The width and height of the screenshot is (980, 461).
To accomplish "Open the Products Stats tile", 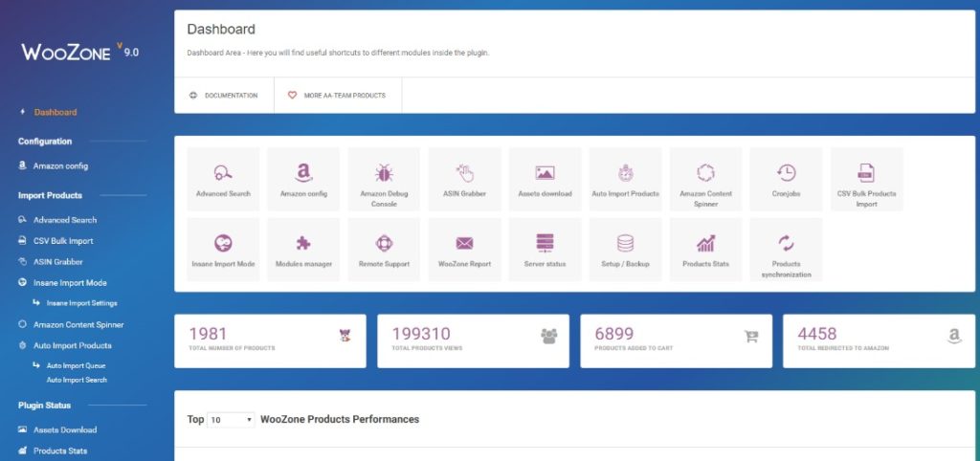I will click(x=705, y=250).
